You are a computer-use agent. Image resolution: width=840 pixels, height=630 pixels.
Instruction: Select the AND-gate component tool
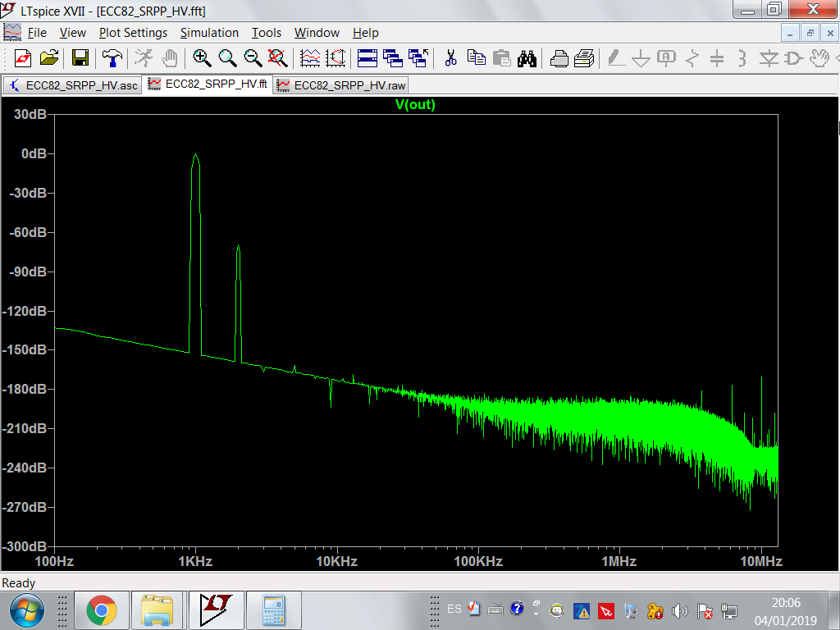click(794, 58)
